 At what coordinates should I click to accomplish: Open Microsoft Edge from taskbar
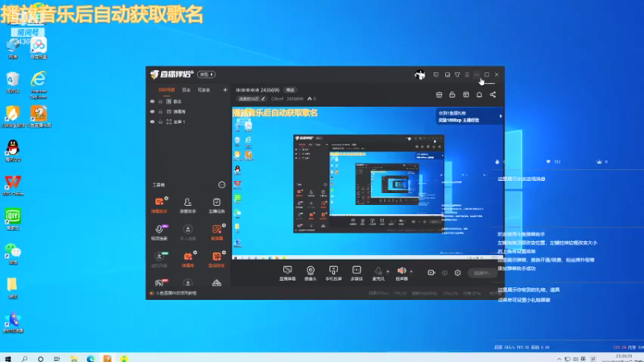[x=91, y=358]
